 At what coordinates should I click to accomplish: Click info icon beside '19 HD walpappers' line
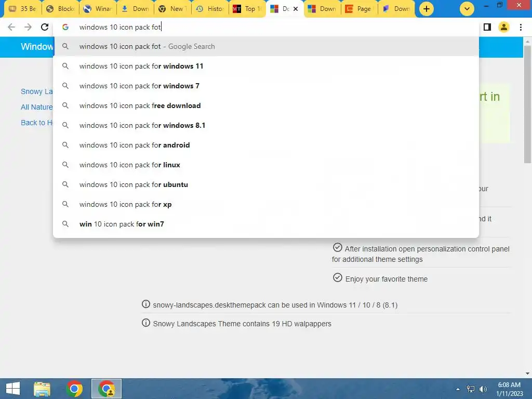146,323
